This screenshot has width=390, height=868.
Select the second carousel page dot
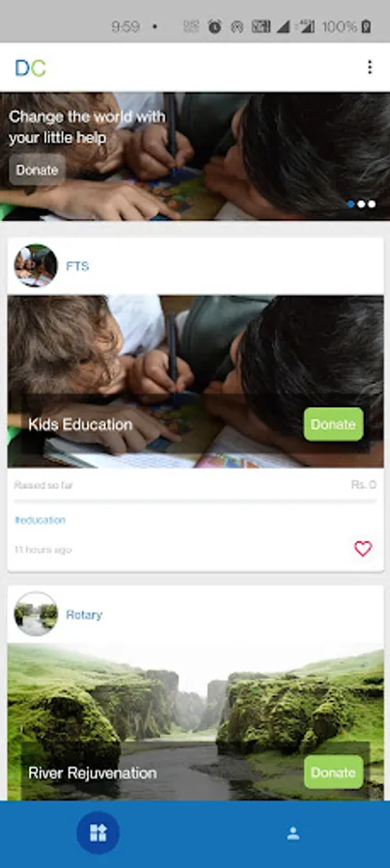click(361, 203)
